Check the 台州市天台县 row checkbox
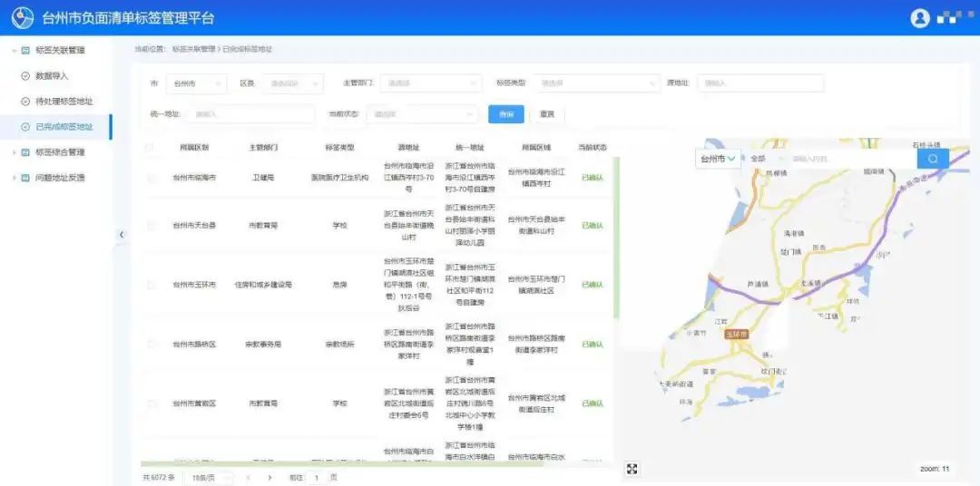The height and width of the screenshot is (486, 980). [151, 226]
